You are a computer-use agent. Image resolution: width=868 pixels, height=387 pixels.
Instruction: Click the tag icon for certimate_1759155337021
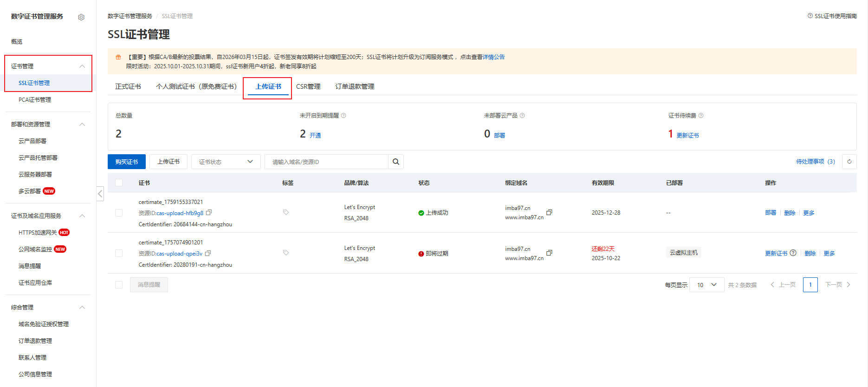[x=286, y=212]
